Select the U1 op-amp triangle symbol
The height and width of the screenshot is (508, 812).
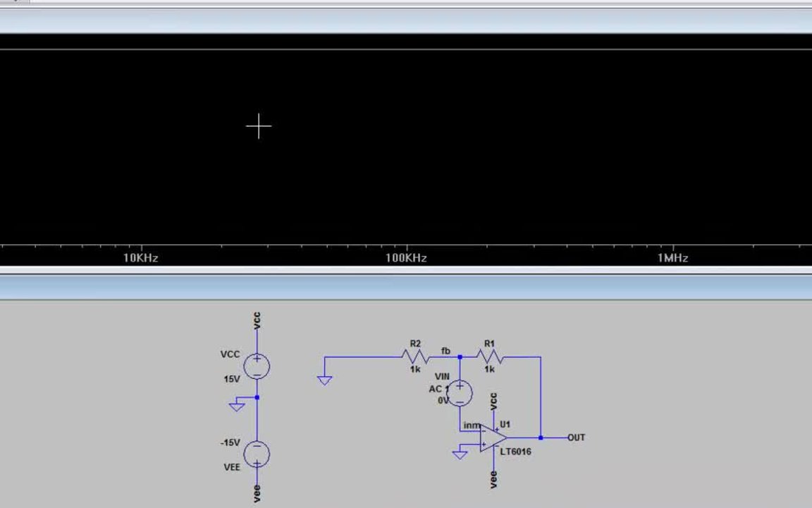(x=493, y=438)
